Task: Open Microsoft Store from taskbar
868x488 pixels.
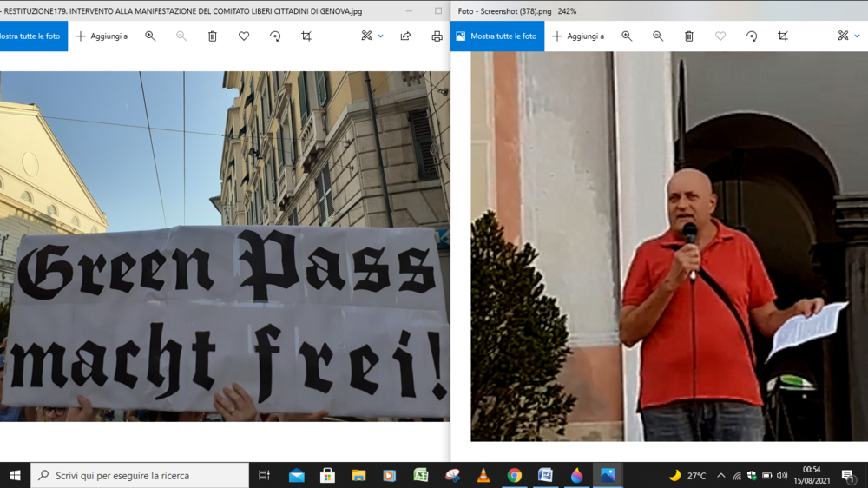Action: (x=328, y=475)
